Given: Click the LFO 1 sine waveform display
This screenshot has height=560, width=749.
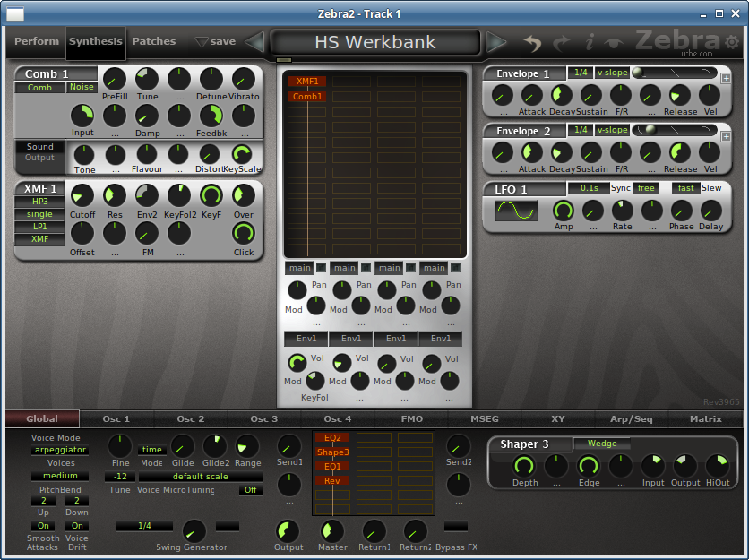Looking at the screenshot, I should point(516,211).
